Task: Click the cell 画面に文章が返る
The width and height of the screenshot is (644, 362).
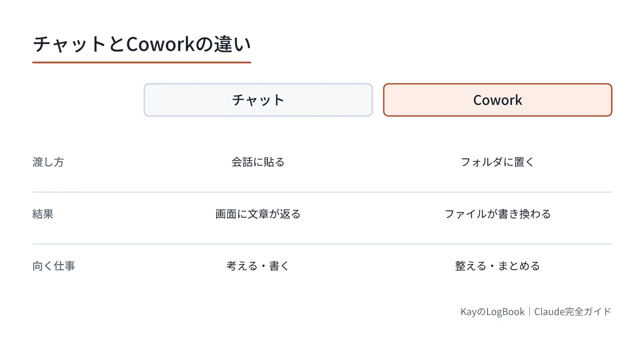Action: pos(258,214)
